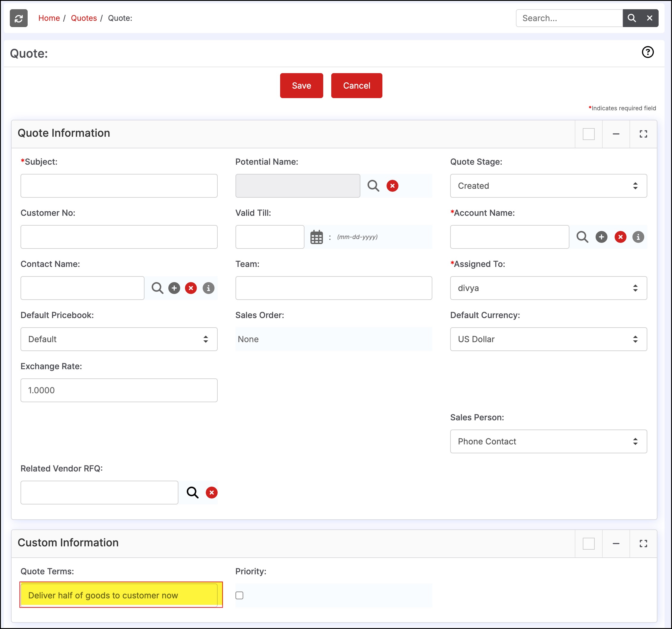Search Contact Name with magnifier icon
This screenshot has width=672, height=629.
pyautogui.click(x=157, y=288)
